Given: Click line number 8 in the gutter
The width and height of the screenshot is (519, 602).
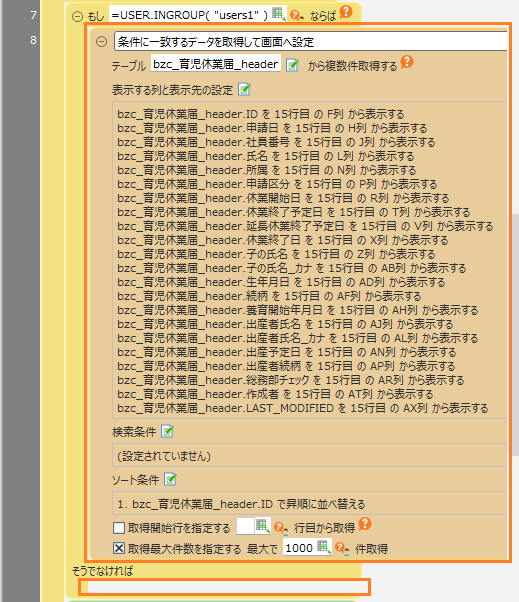Looking at the screenshot, I should click(33, 40).
